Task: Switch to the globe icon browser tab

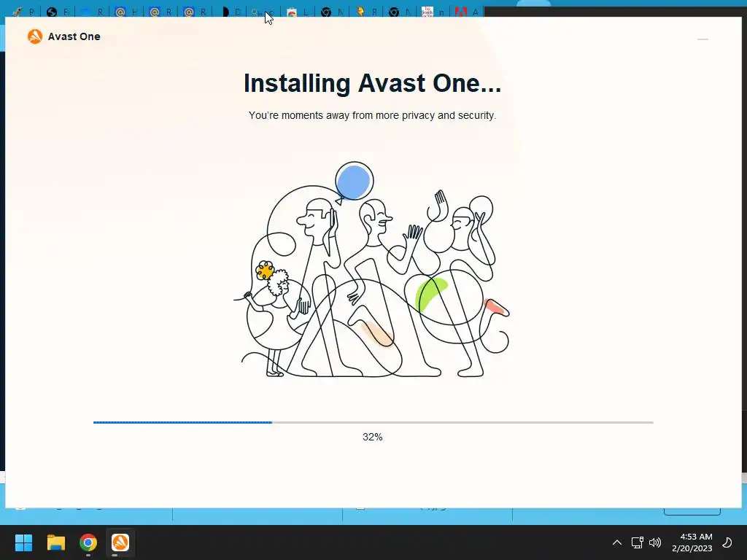Action: click(57, 12)
